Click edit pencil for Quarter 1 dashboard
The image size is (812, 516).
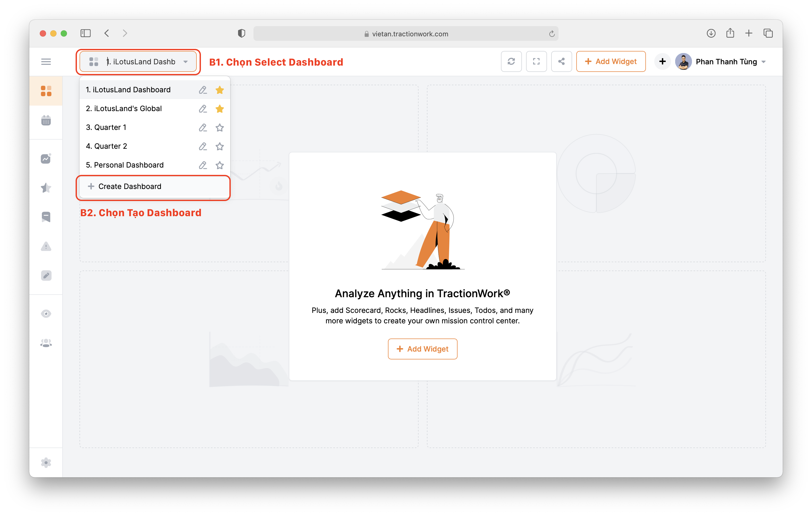tap(203, 127)
